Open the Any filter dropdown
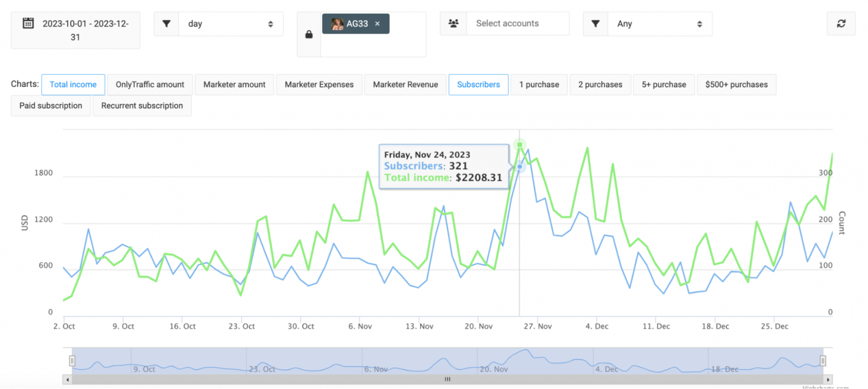 click(x=659, y=24)
